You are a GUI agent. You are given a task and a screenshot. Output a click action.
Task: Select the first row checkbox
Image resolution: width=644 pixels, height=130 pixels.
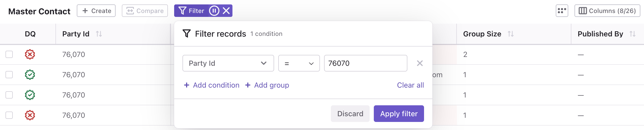(9, 54)
